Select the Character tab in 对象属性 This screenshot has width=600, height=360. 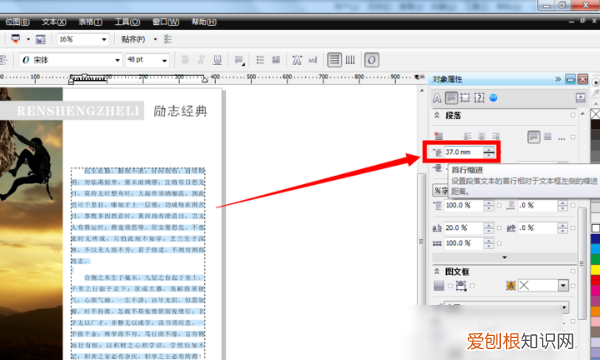437,98
